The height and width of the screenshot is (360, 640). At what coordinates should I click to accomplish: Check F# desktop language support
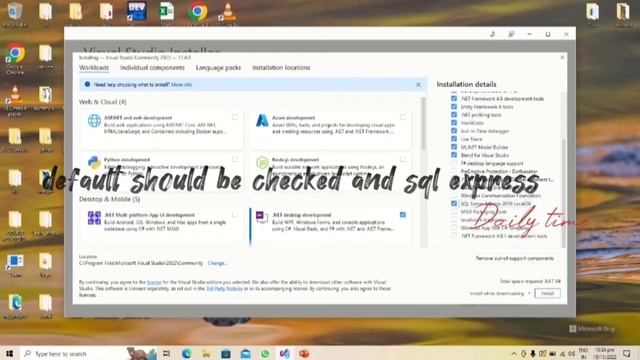coord(454,163)
